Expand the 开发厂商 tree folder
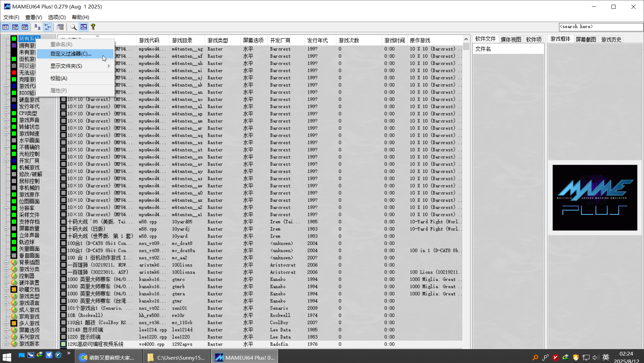The height and width of the screenshot is (363, 644). point(6,161)
